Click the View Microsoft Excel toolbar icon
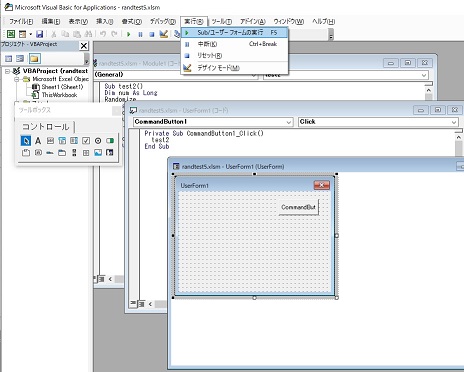This screenshot has height=372, width=464. (x=11, y=34)
